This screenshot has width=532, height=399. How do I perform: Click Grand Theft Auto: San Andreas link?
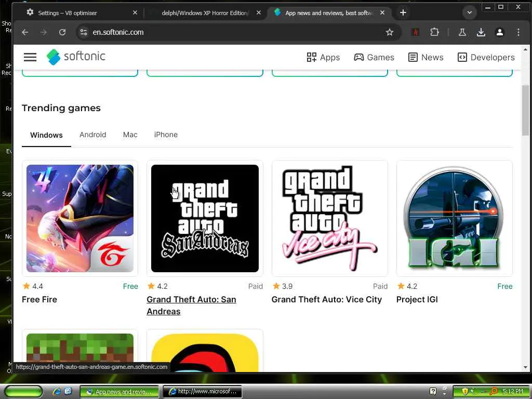pyautogui.click(x=191, y=305)
